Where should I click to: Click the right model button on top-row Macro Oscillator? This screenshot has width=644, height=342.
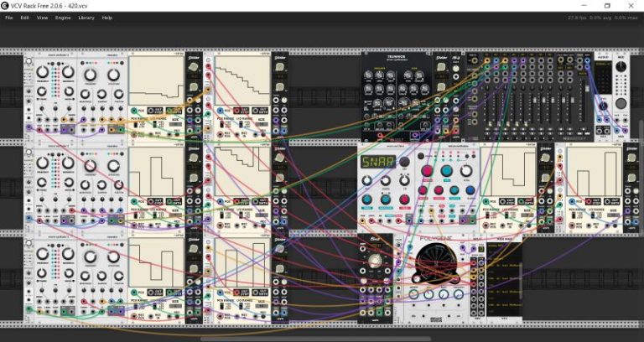coord(60,64)
